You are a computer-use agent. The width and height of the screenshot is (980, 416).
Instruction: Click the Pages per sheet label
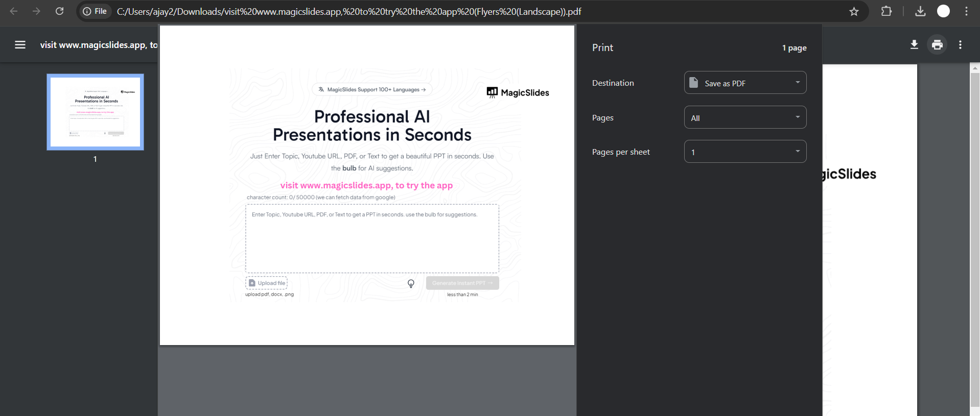(x=621, y=152)
